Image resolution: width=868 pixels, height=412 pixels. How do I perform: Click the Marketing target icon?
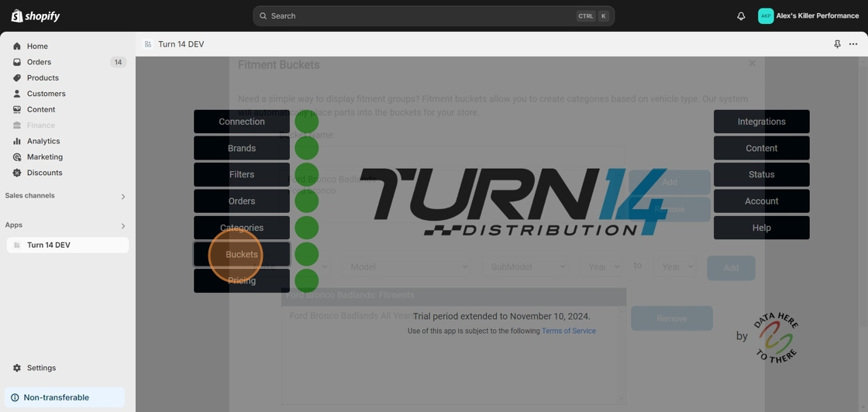click(17, 157)
